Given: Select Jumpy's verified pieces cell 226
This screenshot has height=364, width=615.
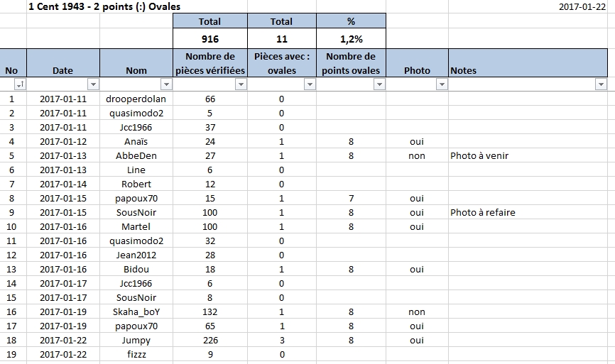Looking at the screenshot, I should [210, 340].
